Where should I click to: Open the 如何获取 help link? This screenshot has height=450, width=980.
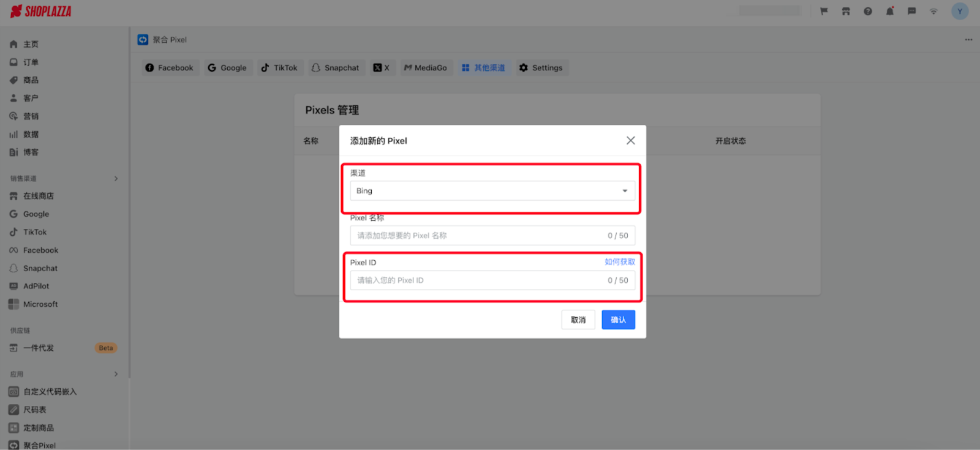pyautogui.click(x=620, y=262)
